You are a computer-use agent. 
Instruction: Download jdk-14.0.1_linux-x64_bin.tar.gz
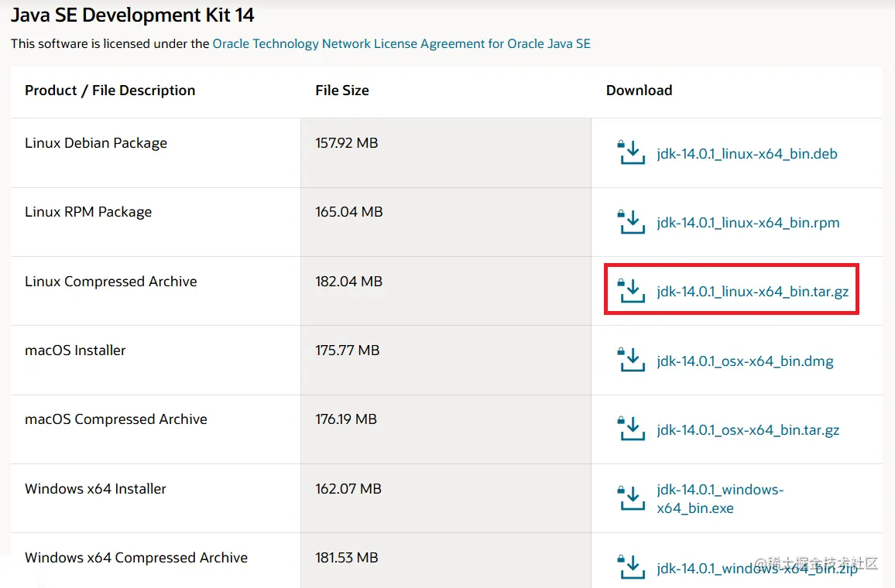tap(753, 292)
